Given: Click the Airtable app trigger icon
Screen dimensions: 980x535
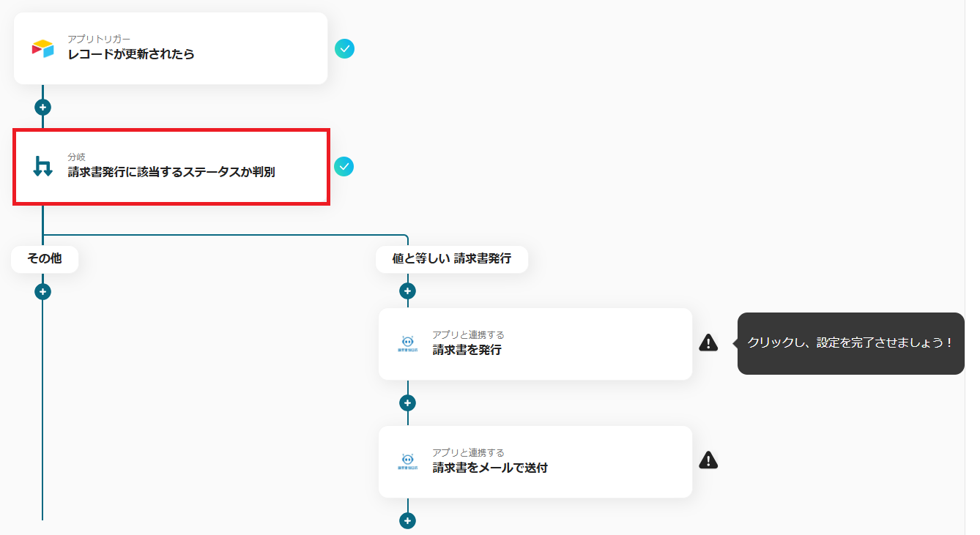Looking at the screenshot, I should 42,49.
